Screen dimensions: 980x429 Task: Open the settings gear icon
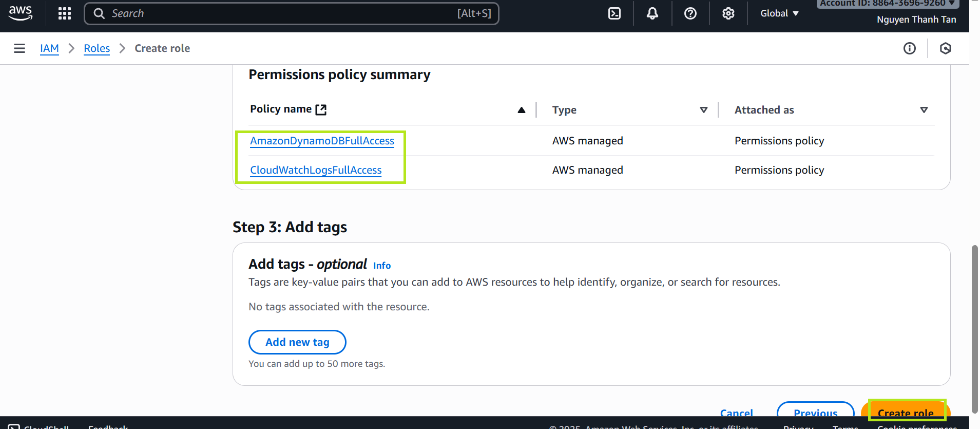[x=728, y=13]
